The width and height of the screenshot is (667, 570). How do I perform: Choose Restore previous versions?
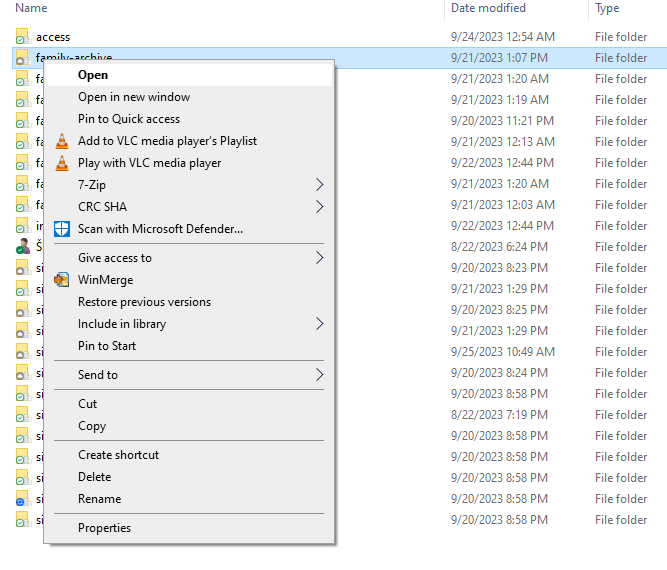[144, 302]
